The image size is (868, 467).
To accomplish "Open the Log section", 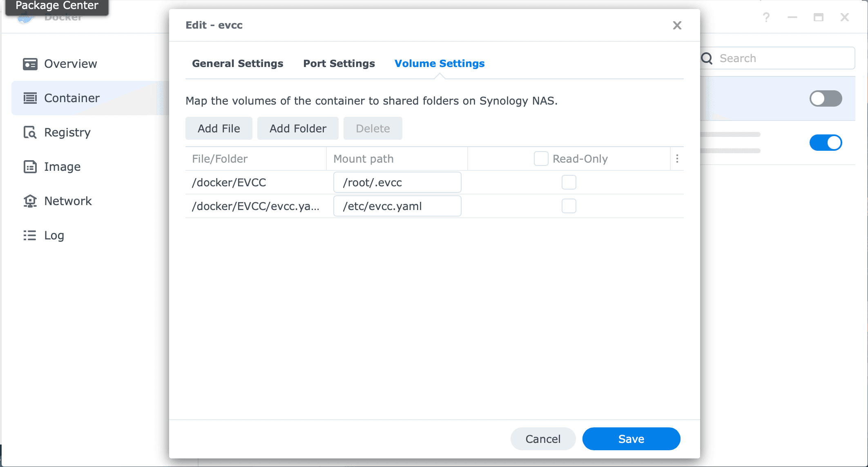I will pyautogui.click(x=54, y=235).
